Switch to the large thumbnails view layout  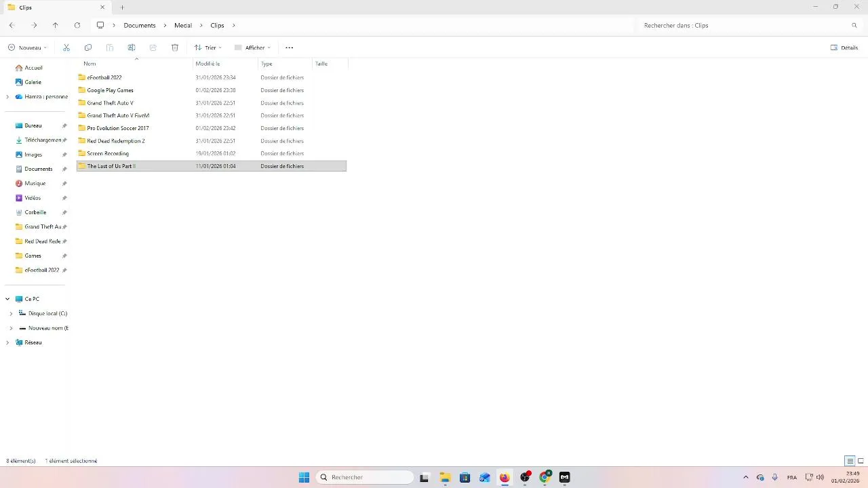[x=861, y=461]
